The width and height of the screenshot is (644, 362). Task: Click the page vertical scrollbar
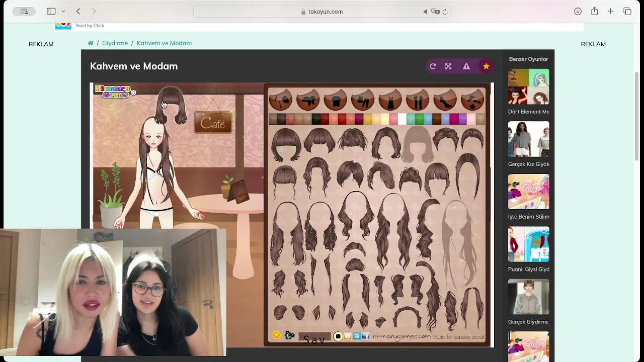[x=637, y=117]
